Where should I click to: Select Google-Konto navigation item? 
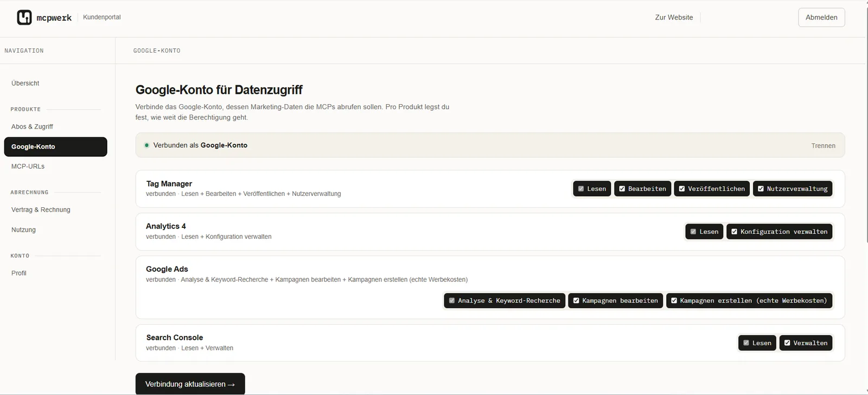click(55, 146)
